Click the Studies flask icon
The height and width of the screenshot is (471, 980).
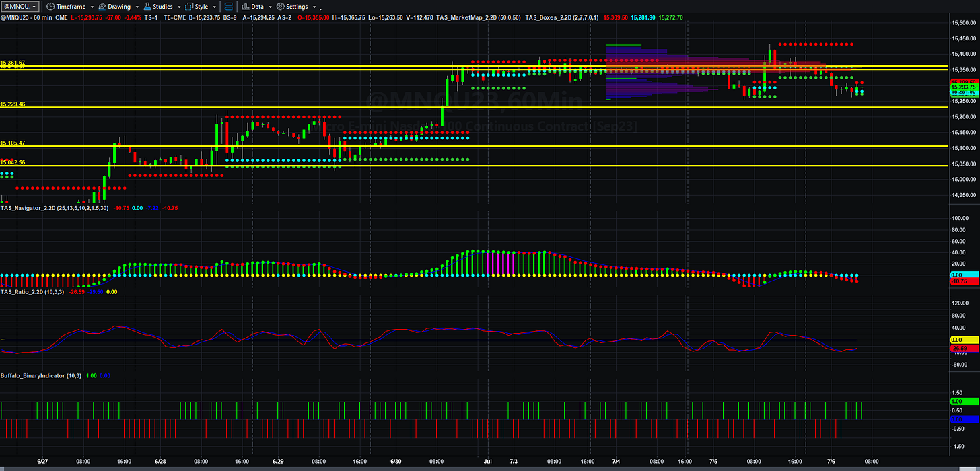pos(147,7)
